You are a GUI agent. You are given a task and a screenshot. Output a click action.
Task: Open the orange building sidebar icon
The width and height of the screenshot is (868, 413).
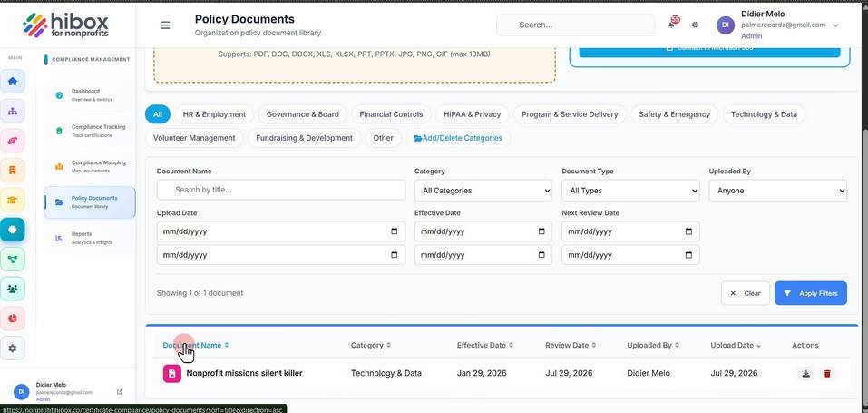(x=12, y=170)
